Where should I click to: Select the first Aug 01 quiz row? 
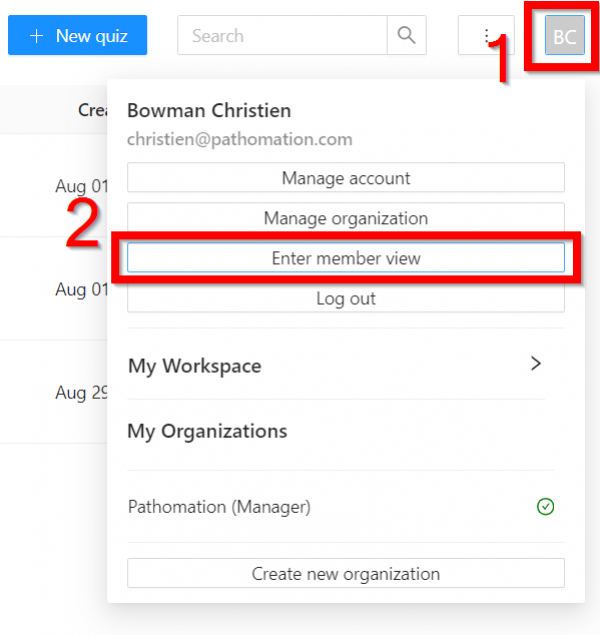(x=82, y=186)
